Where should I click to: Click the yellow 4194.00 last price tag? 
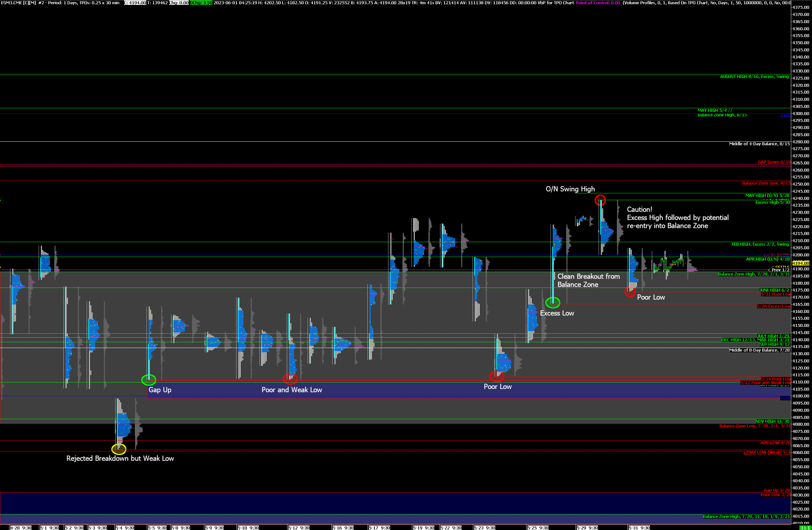coord(800,263)
